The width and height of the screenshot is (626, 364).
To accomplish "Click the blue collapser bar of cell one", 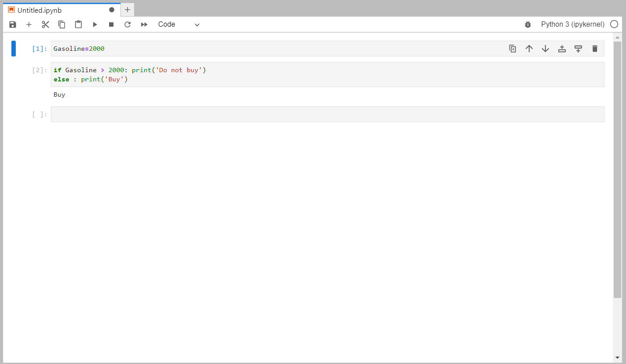I will pyautogui.click(x=14, y=49).
